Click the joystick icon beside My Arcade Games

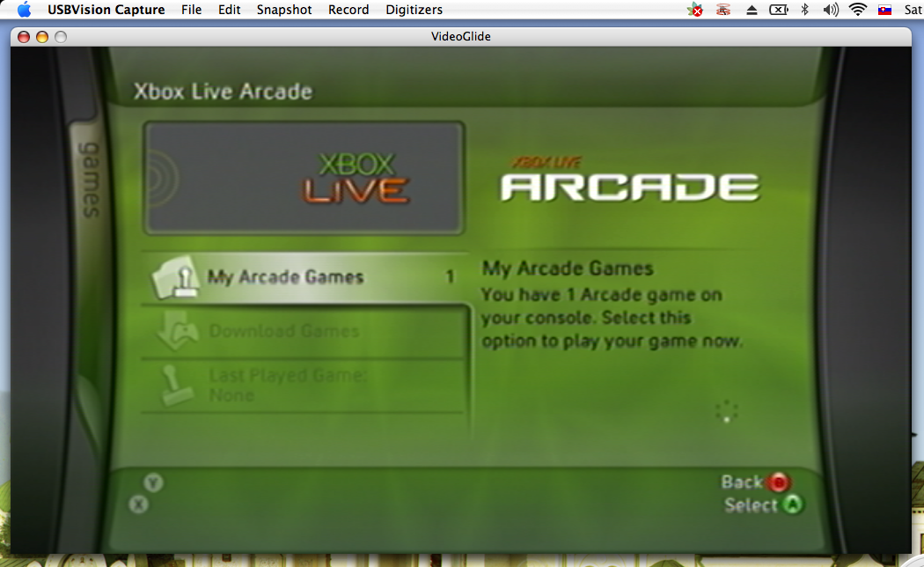175,276
